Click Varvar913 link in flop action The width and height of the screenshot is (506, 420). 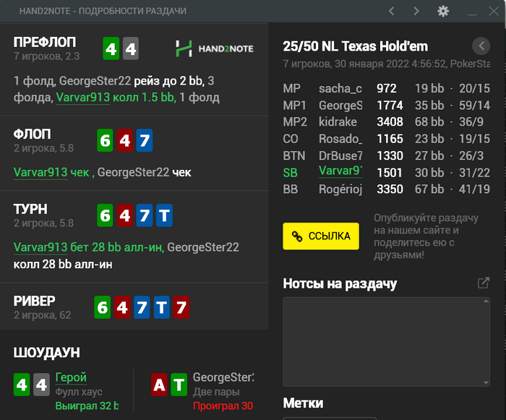[40, 172]
